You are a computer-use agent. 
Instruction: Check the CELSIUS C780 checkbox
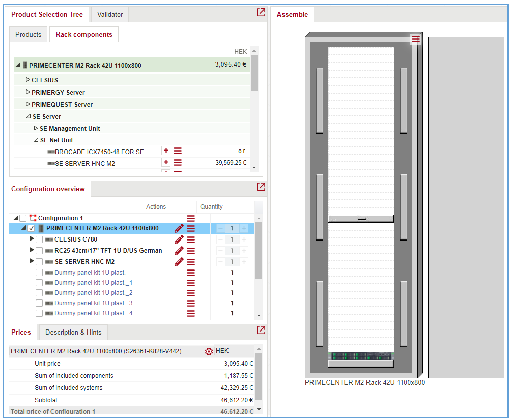39,239
